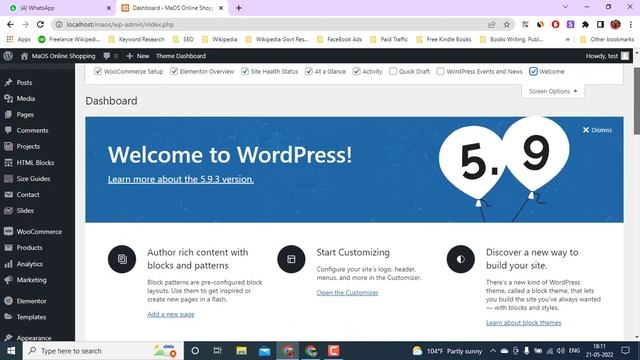Open Howdy, test account menu

click(x=607, y=56)
